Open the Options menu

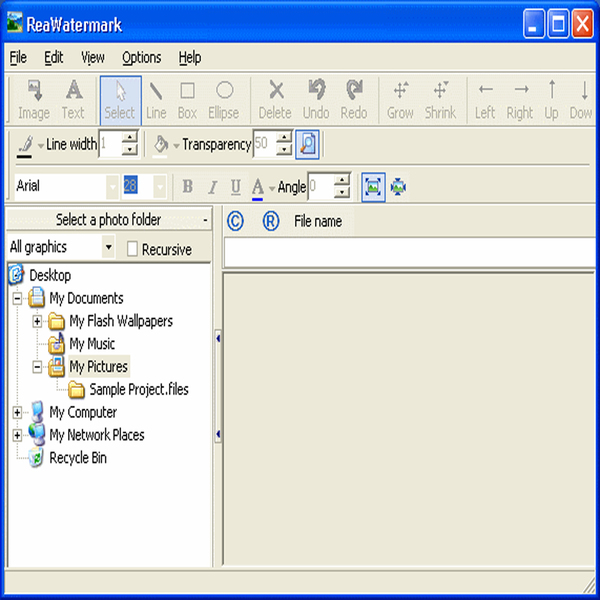(141, 57)
